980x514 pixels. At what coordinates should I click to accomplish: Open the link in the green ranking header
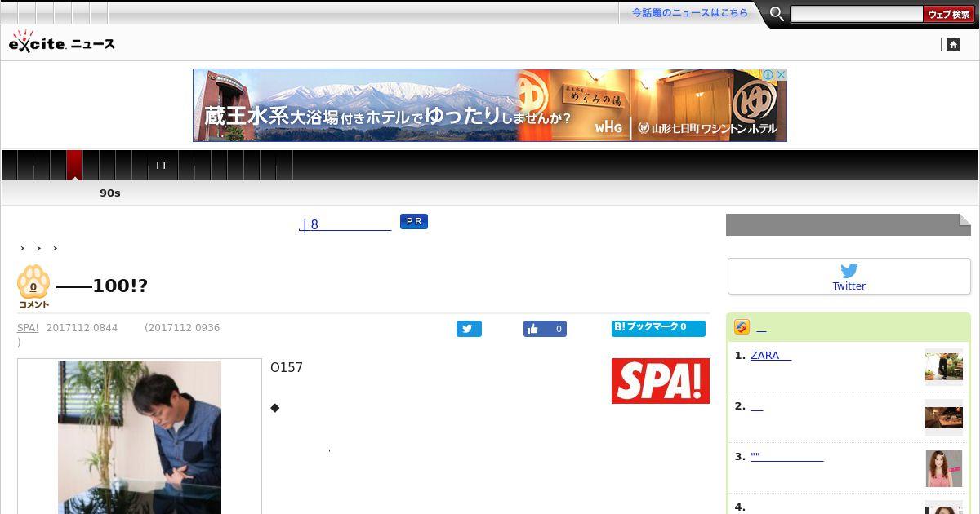(x=761, y=329)
